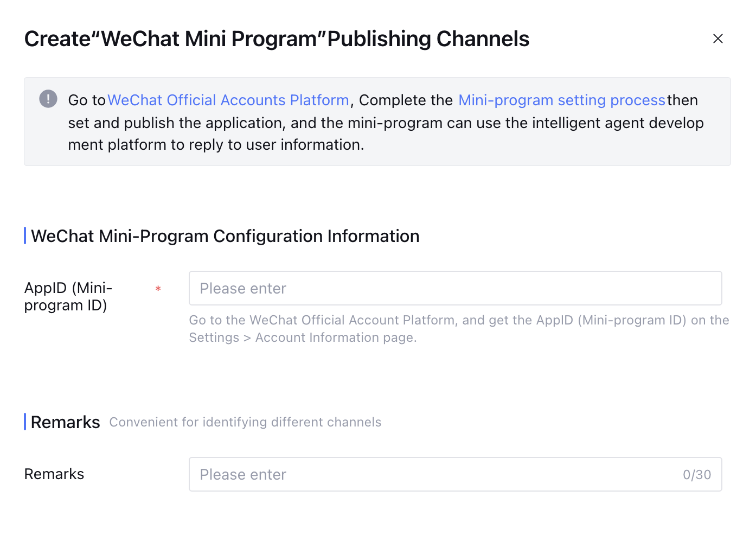
Task: Click the Remarks field label beside input
Action: (54, 474)
